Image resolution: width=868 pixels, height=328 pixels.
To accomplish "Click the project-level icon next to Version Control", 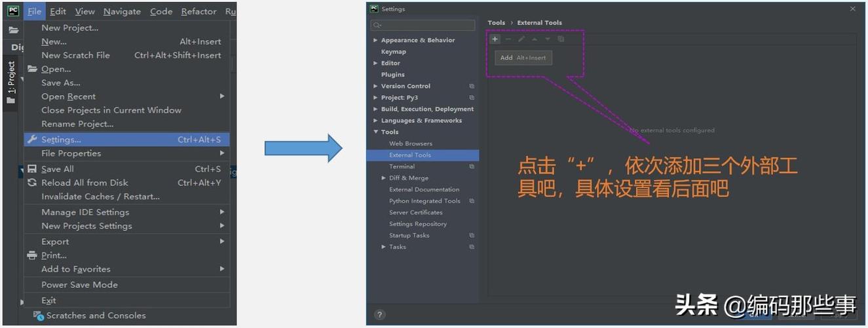I will [x=472, y=86].
